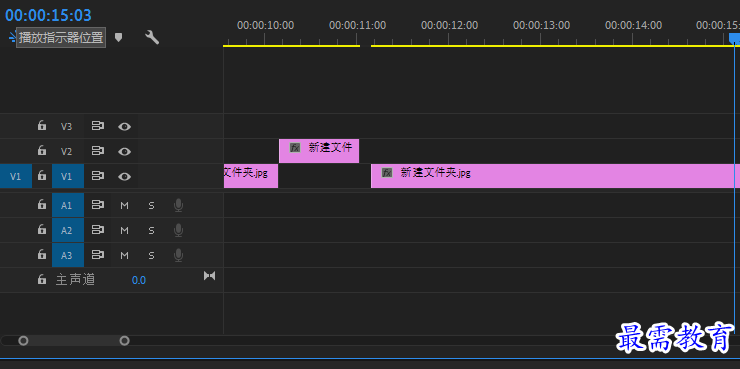Click the master track output icon
The height and width of the screenshot is (369, 740).
click(x=209, y=276)
